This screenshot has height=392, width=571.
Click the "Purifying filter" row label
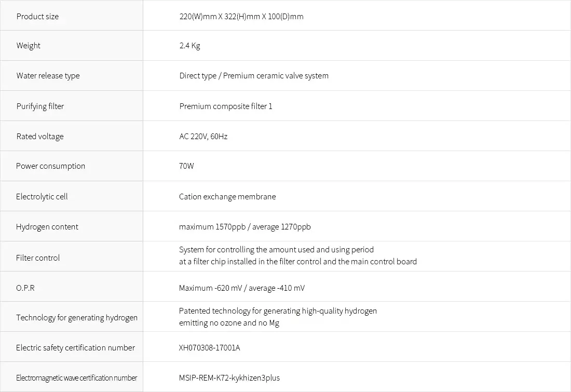(x=40, y=106)
